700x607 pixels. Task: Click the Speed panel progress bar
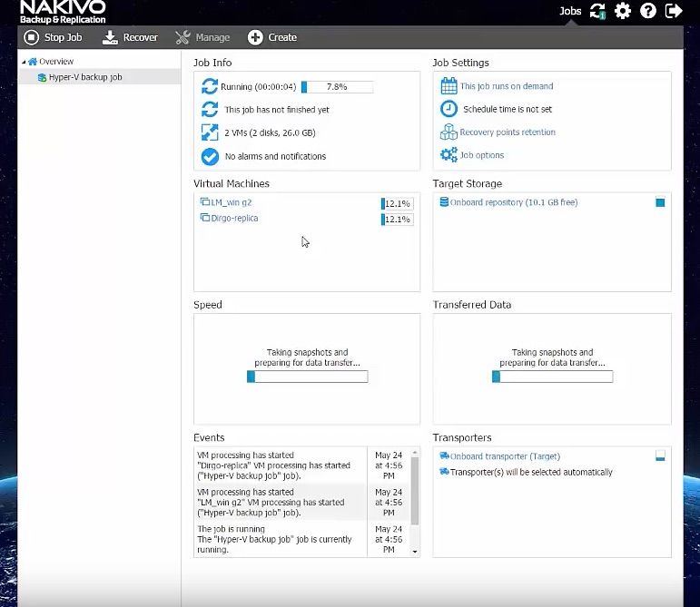pyautogui.click(x=308, y=377)
